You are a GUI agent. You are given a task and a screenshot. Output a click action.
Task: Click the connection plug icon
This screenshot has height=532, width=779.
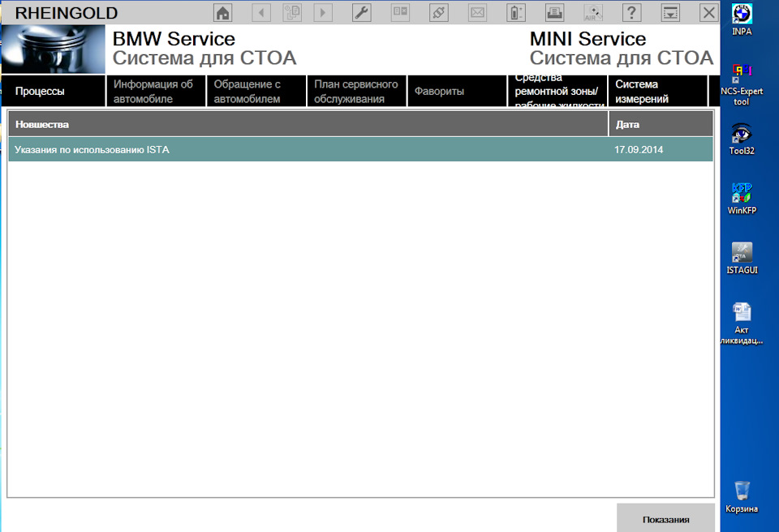[x=439, y=12]
